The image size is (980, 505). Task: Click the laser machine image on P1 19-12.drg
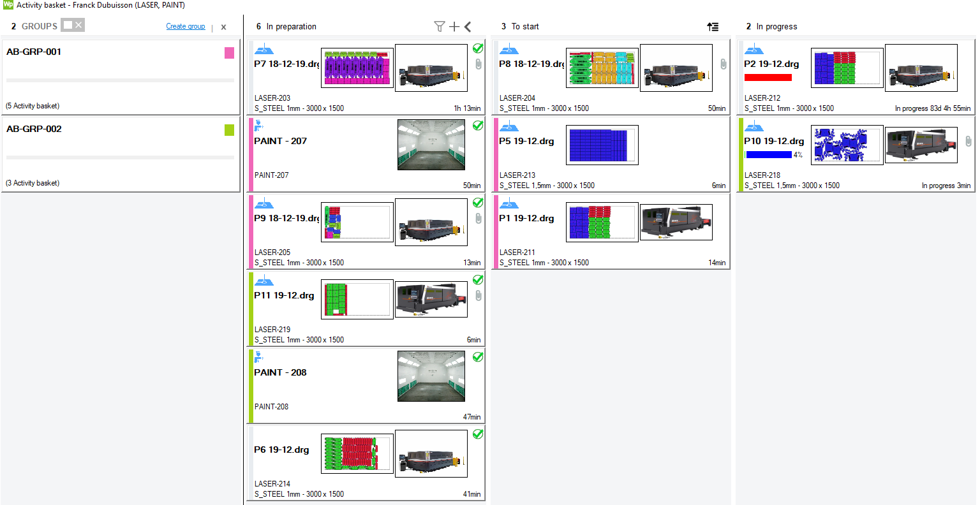pos(676,222)
